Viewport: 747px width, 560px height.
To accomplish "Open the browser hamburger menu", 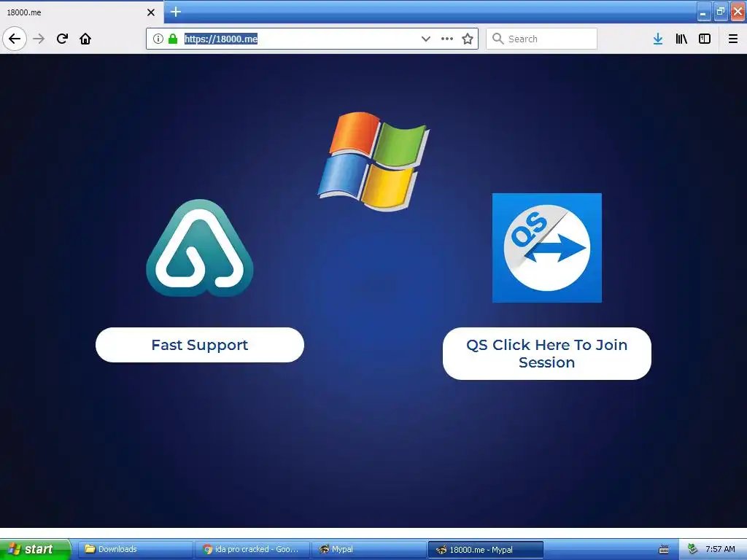I will coord(733,39).
